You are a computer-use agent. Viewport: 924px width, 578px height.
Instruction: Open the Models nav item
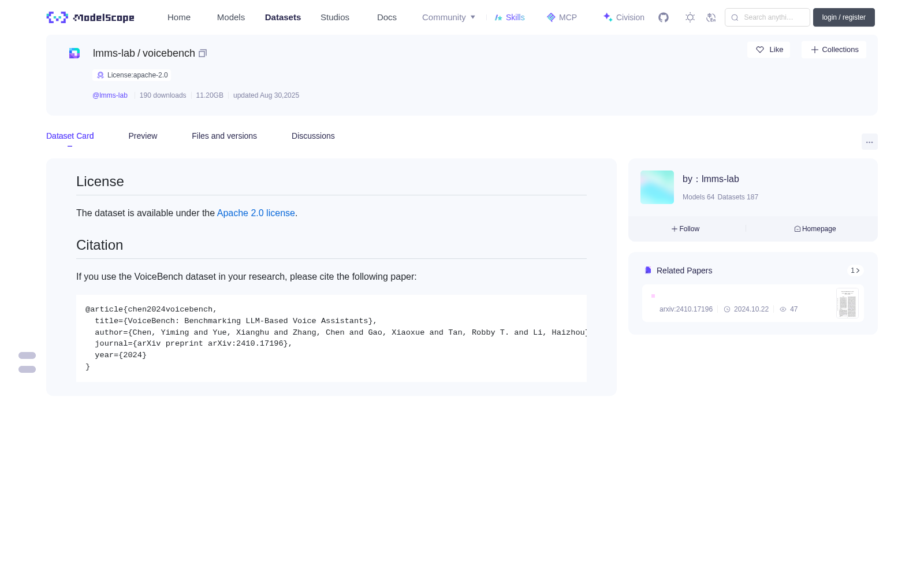point(231,17)
